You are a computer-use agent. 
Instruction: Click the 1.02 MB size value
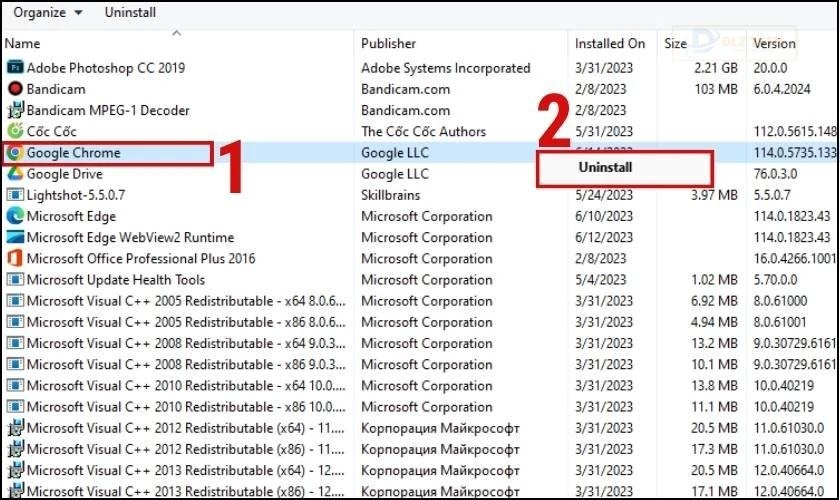pos(714,280)
